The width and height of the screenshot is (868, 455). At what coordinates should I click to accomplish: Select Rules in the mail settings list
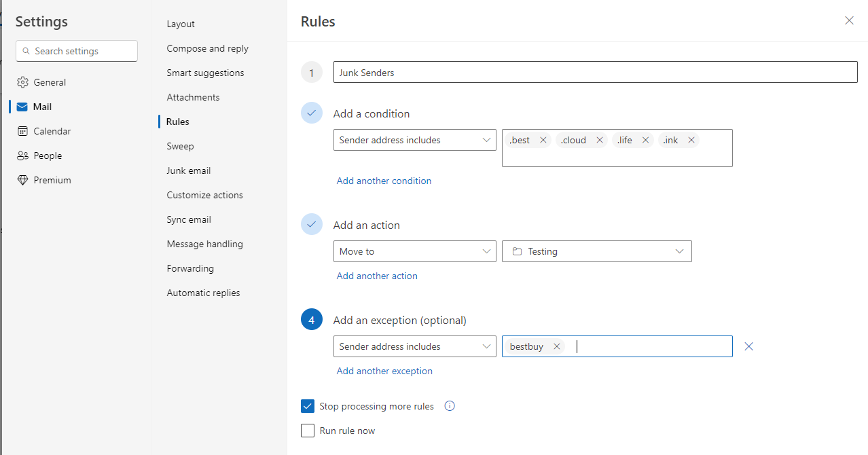[x=178, y=122]
